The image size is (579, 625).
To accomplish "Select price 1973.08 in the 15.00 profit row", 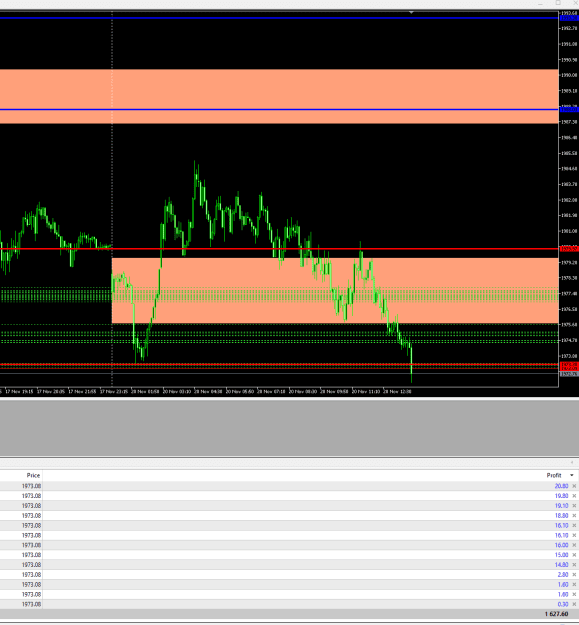I will tap(31, 555).
